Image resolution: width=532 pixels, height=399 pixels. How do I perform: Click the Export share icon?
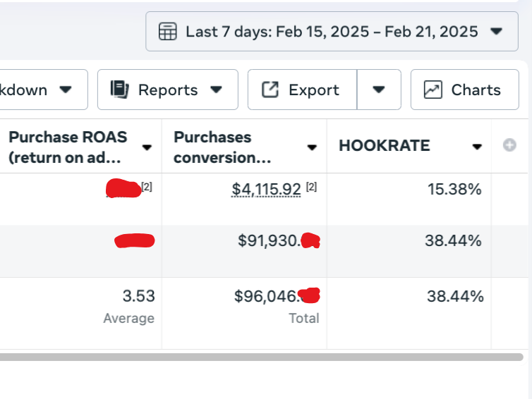(270, 90)
